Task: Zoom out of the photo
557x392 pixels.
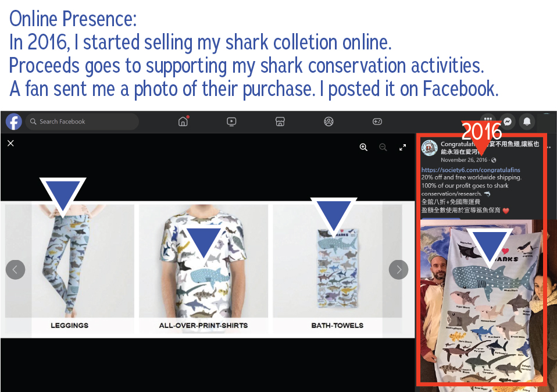Action: coord(383,147)
